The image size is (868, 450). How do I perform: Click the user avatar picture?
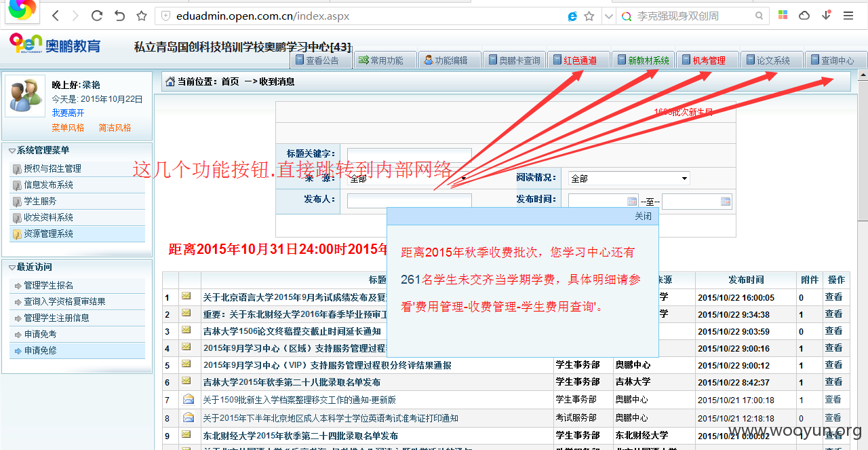pos(25,95)
